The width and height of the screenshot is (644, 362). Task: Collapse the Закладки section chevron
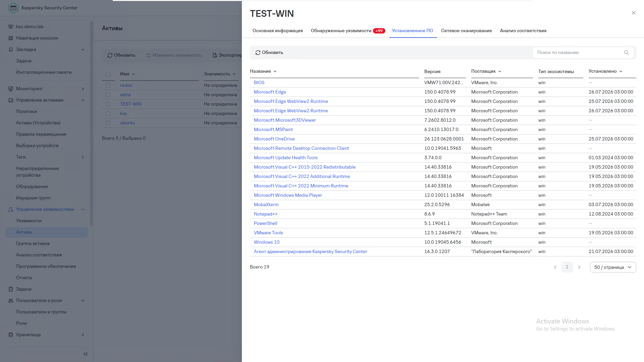click(x=83, y=50)
